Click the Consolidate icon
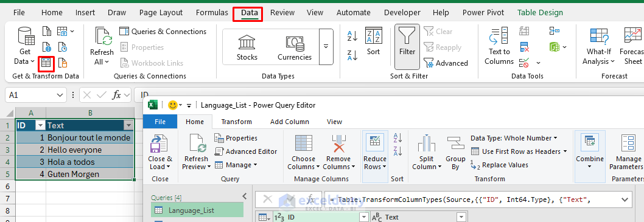Image resolution: width=644 pixels, height=222 pixels. coord(555,31)
